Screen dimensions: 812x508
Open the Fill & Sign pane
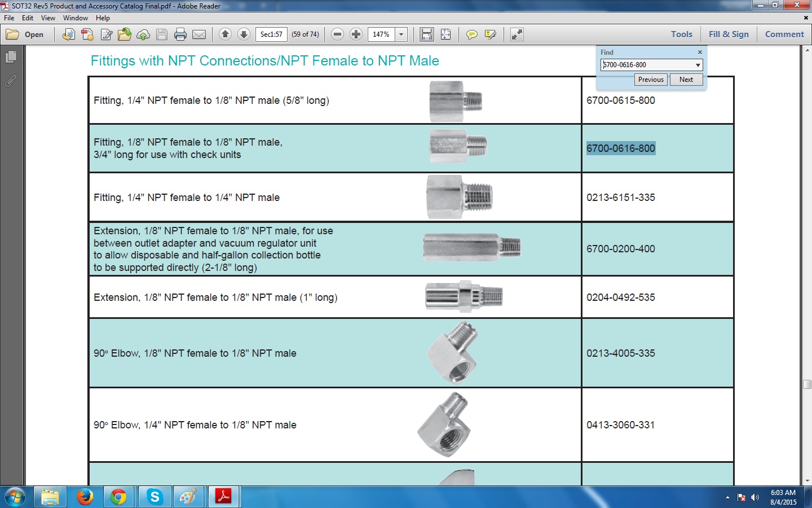coord(729,34)
